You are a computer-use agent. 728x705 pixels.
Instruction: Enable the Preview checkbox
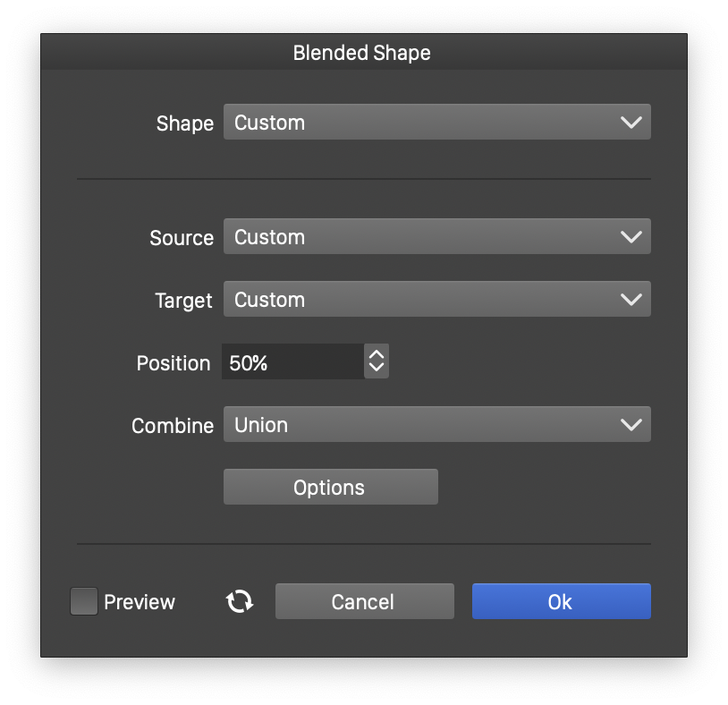pos(84,601)
